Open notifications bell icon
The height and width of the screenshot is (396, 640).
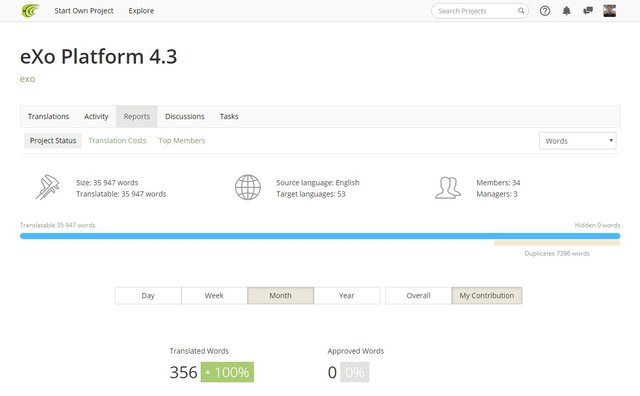pyautogui.click(x=567, y=11)
